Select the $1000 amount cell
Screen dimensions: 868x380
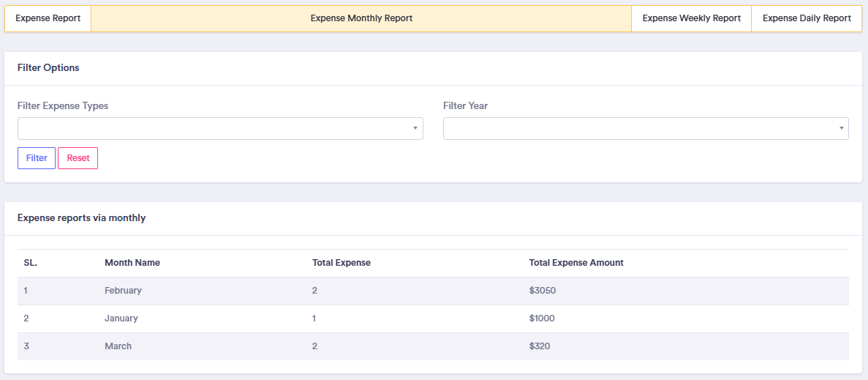pos(542,318)
